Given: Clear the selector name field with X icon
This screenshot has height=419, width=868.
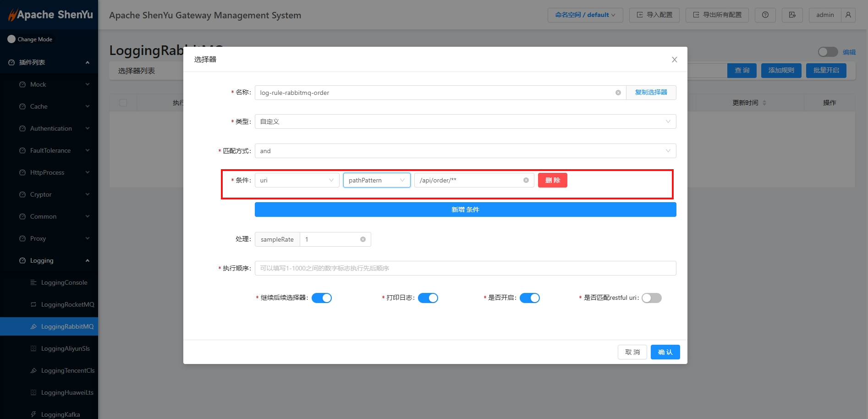Looking at the screenshot, I should (618, 93).
